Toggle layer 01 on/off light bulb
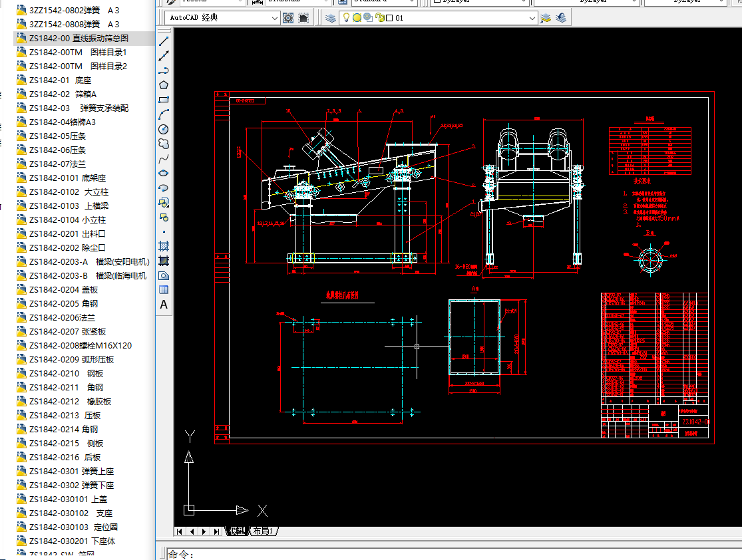This screenshot has width=742, height=560. click(347, 17)
